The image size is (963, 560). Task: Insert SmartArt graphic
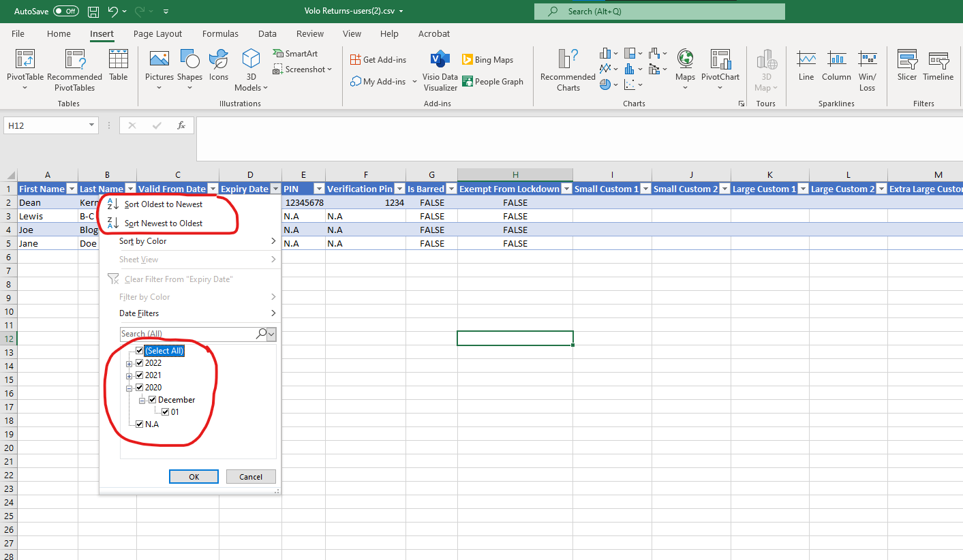(x=296, y=53)
